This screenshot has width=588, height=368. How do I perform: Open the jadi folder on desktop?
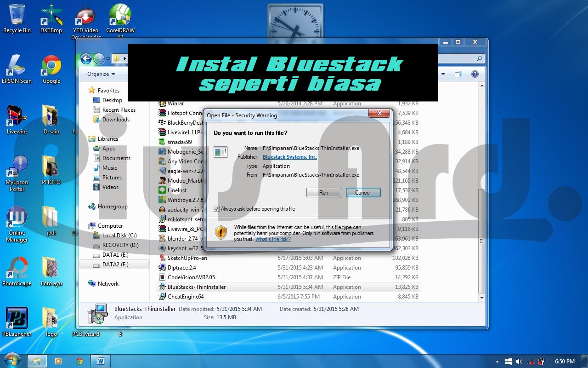[51, 221]
